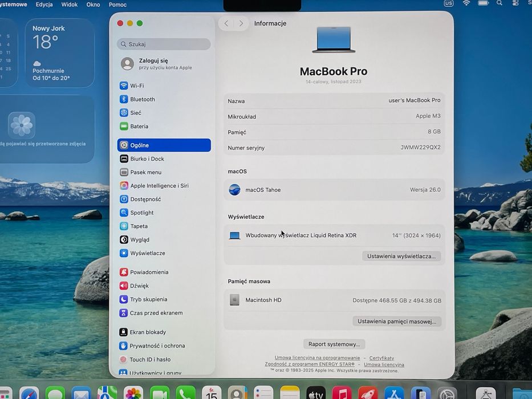This screenshot has height=399, width=532.
Task: Open Czas przed ekranem settings
Action: point(151,313)
